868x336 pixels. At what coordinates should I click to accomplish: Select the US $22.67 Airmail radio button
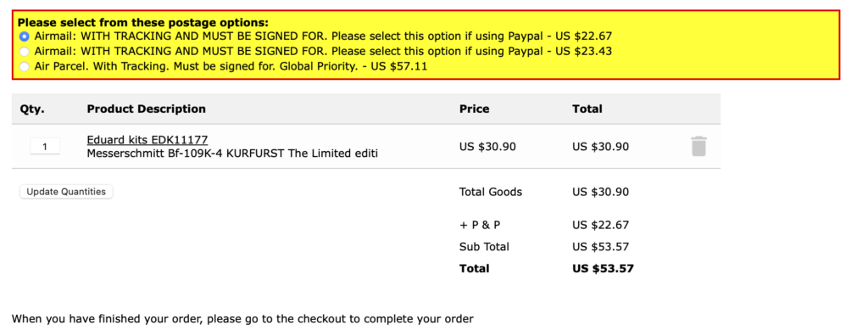[24, 36]
